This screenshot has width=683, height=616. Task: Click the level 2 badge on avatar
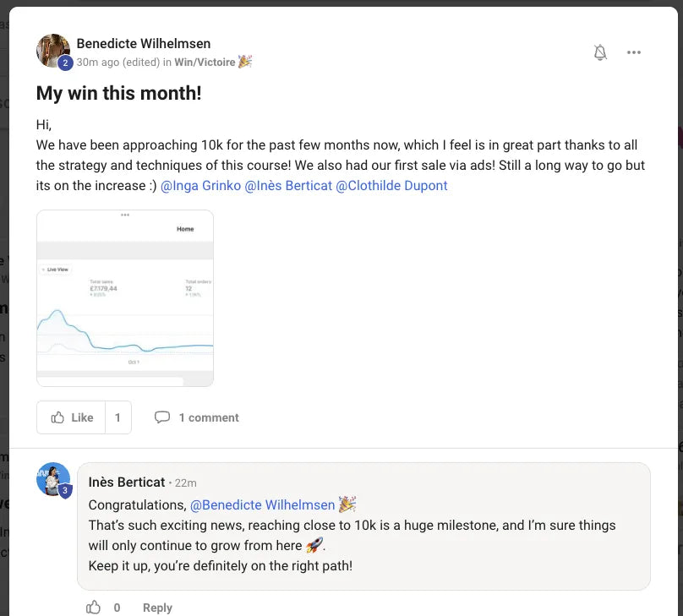pos(65,63)
